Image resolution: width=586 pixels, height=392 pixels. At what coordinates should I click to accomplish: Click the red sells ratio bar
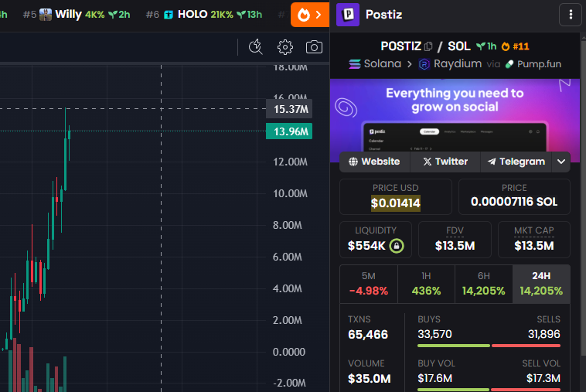pyautogui.click(x=526, y=346)
